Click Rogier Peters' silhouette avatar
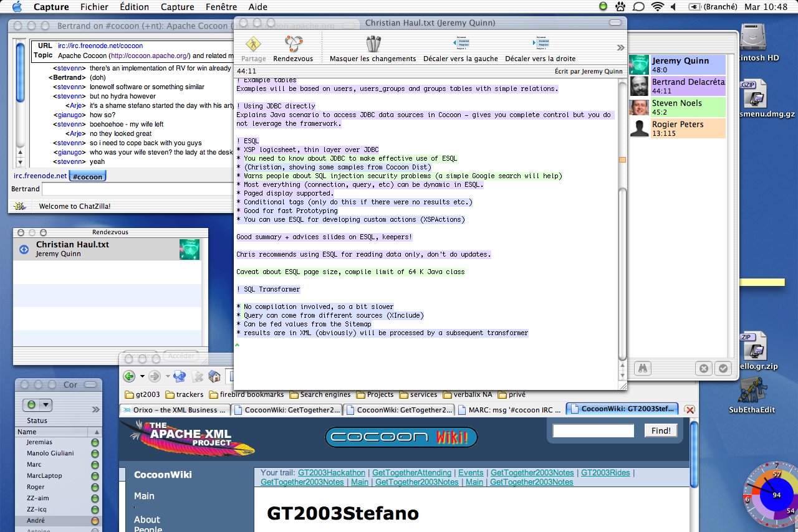Image resolution: width=798 pixels, height=532 pixels. tap(639, 128)
